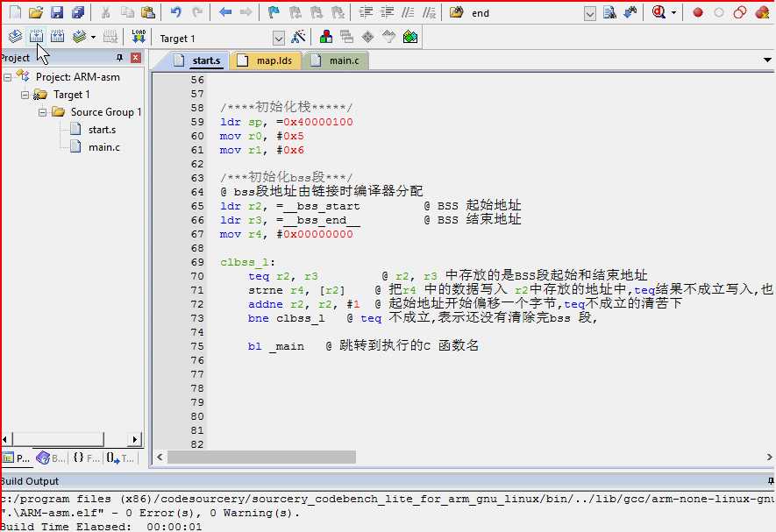Open the Books panel tab
This screenshot has width=776, height=532.
51,458
